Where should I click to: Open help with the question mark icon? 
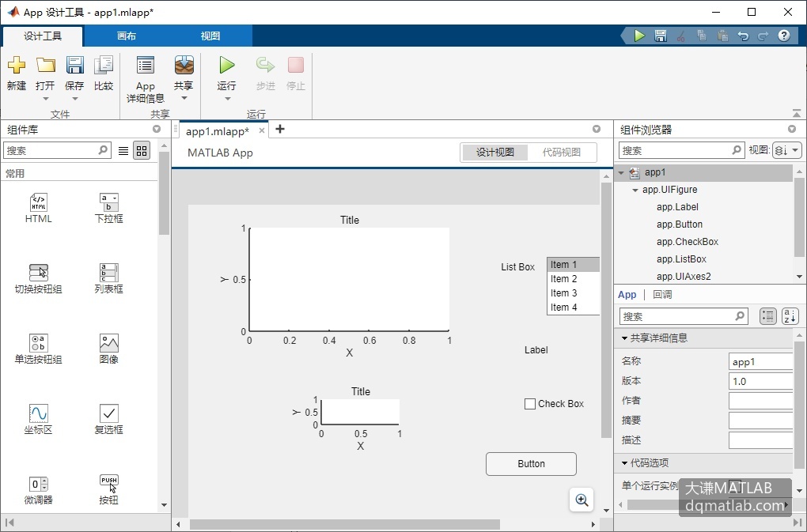point(784,36)
